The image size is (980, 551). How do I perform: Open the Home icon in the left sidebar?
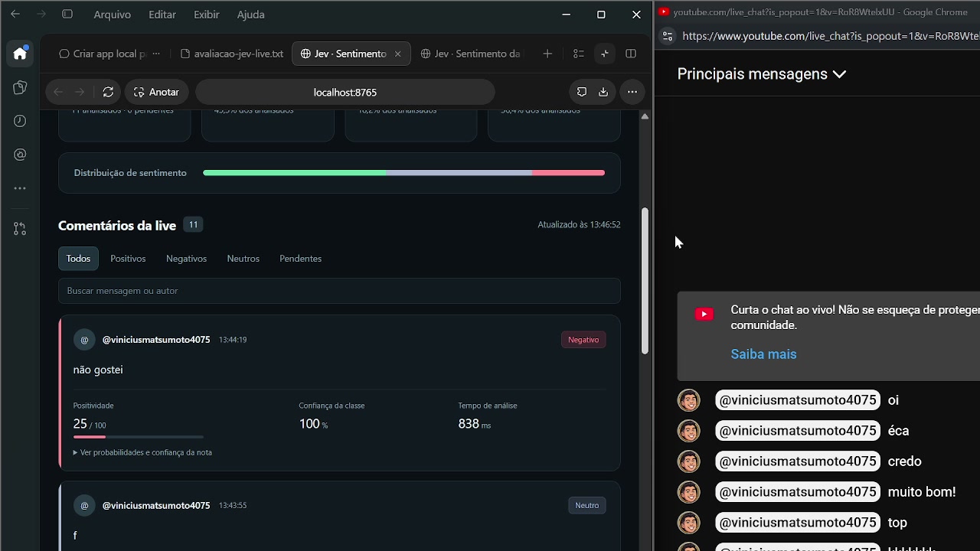(20, 54)
